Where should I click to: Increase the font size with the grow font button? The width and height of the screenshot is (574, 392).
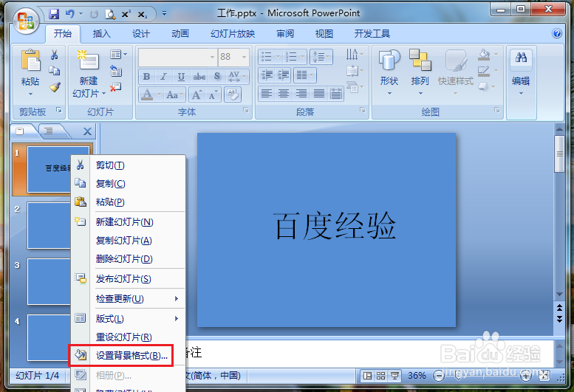point(197,95)
